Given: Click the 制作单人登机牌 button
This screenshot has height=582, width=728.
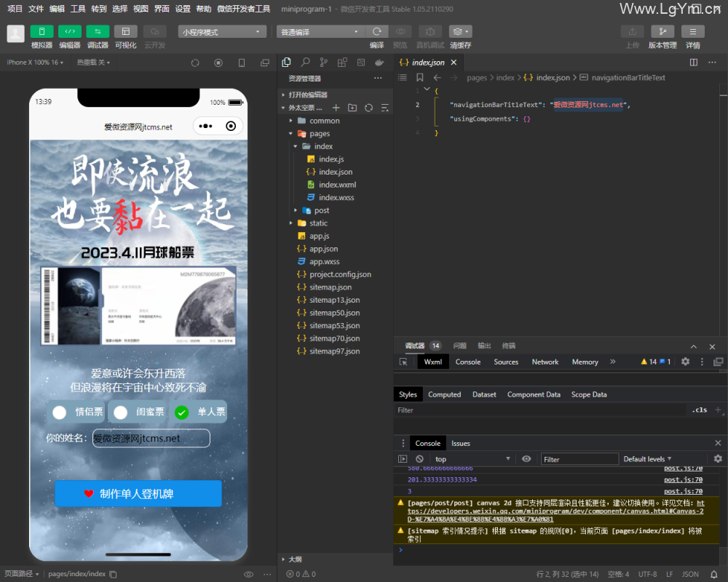Looking at the screenshot, I should [138, 493].
